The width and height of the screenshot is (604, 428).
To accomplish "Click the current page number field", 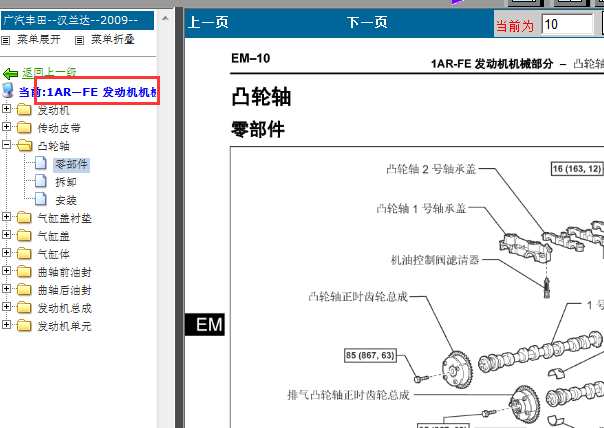I will coord(567,24).
